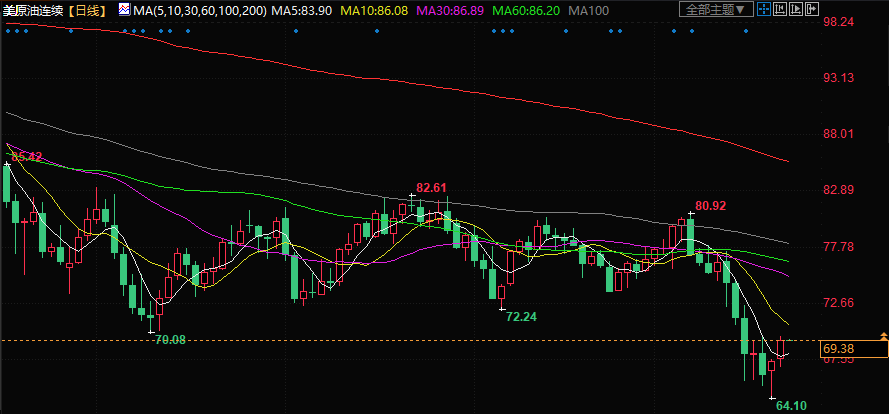Click the leftmost blue event dot at top
The height and width of the screenshot is (414, 889).
(x=8, y=29)
